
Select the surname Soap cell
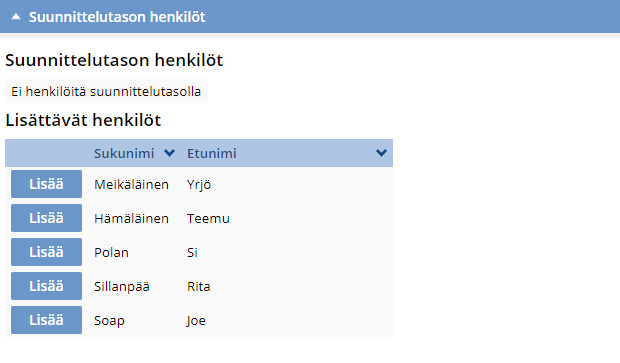[109, 320]
